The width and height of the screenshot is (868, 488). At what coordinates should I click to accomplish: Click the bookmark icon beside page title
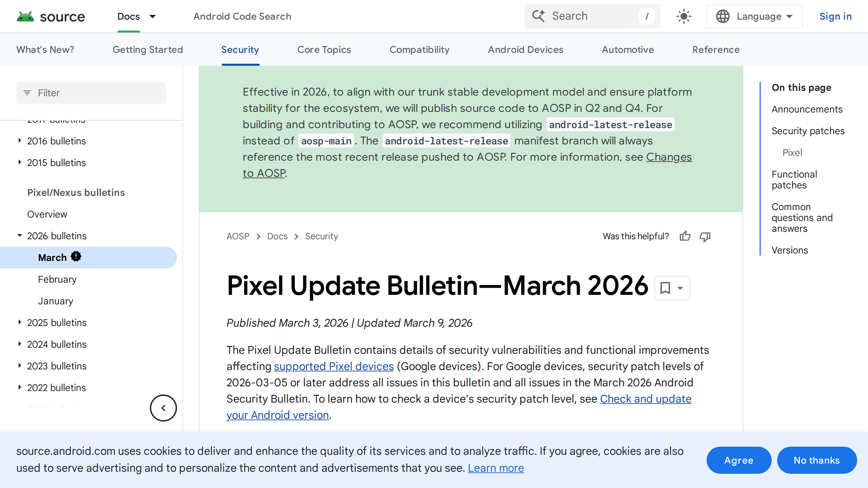click(x=665, y=288)
